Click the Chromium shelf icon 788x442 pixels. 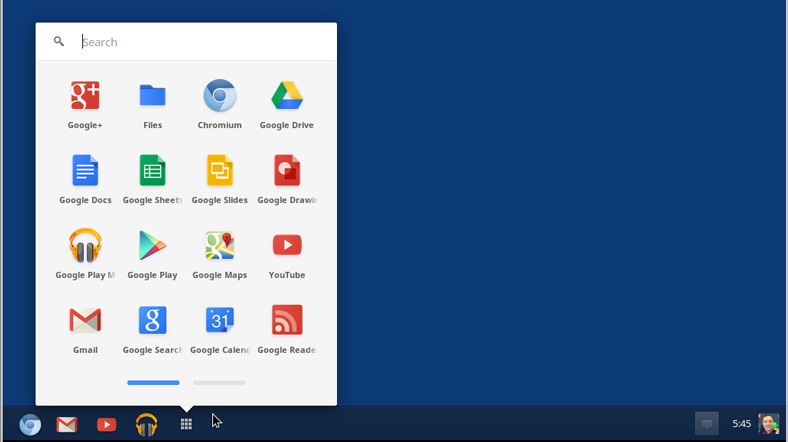tap(30, 424)
